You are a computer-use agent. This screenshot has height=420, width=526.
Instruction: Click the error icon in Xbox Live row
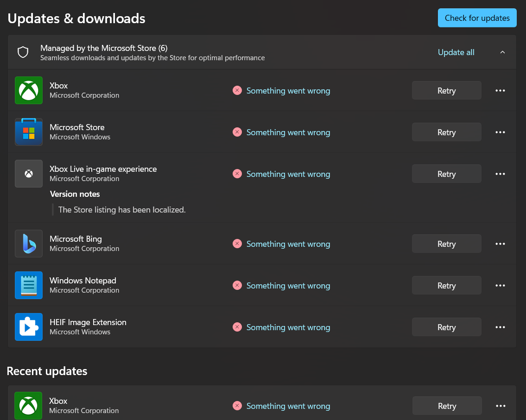point(237,174)
